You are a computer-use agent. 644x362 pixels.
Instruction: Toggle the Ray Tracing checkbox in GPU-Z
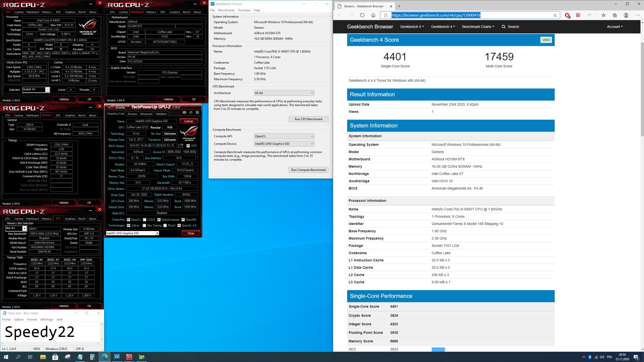tap(144, 225)
